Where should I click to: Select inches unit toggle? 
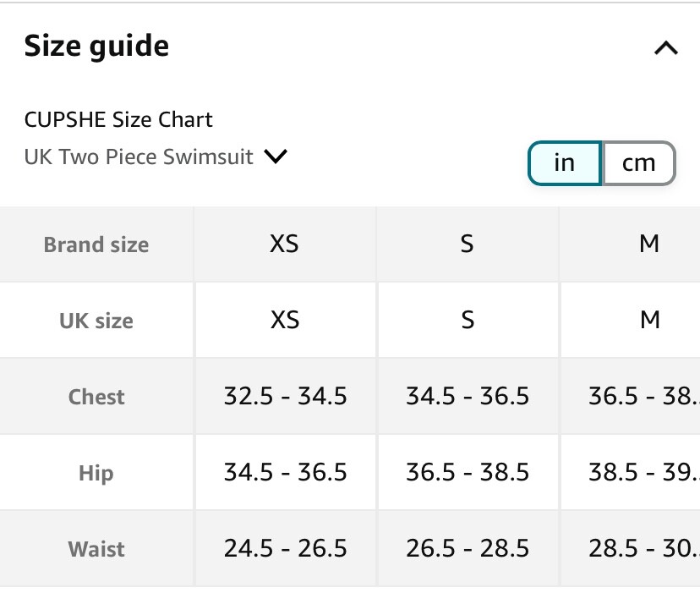[565, 163]
